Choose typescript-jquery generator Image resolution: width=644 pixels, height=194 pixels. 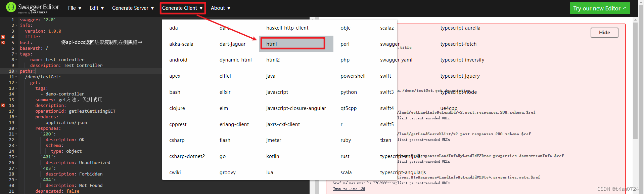click(x=460, y=76)
